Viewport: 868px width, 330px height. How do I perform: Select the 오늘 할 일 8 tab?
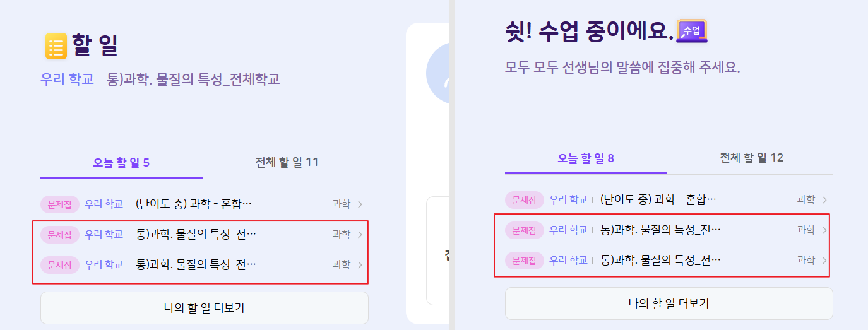pos(586,158)
